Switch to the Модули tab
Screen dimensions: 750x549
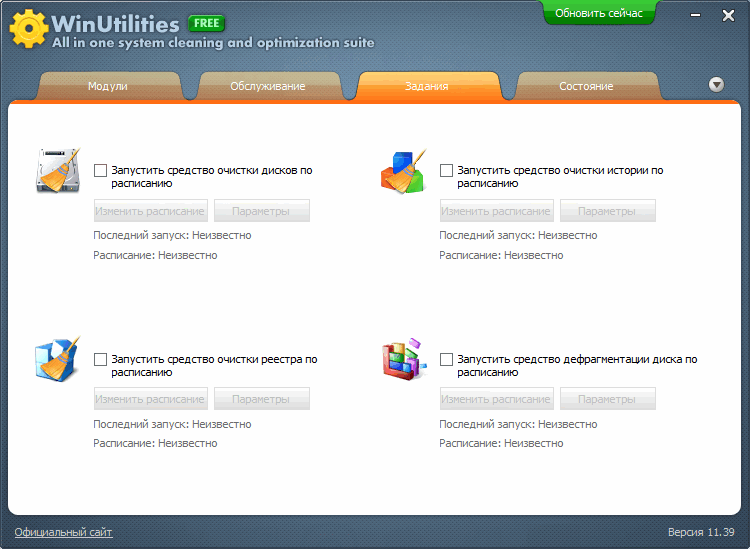(108, 86)
